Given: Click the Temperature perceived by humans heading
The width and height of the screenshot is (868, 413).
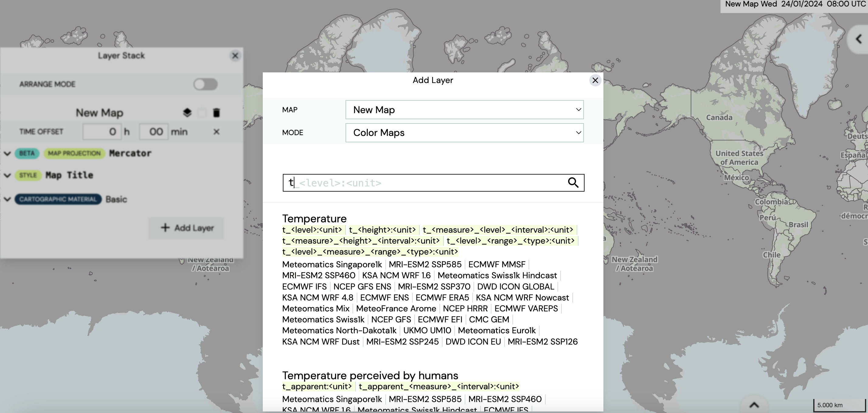Looking at the screenshot, I should click(370, 376).
